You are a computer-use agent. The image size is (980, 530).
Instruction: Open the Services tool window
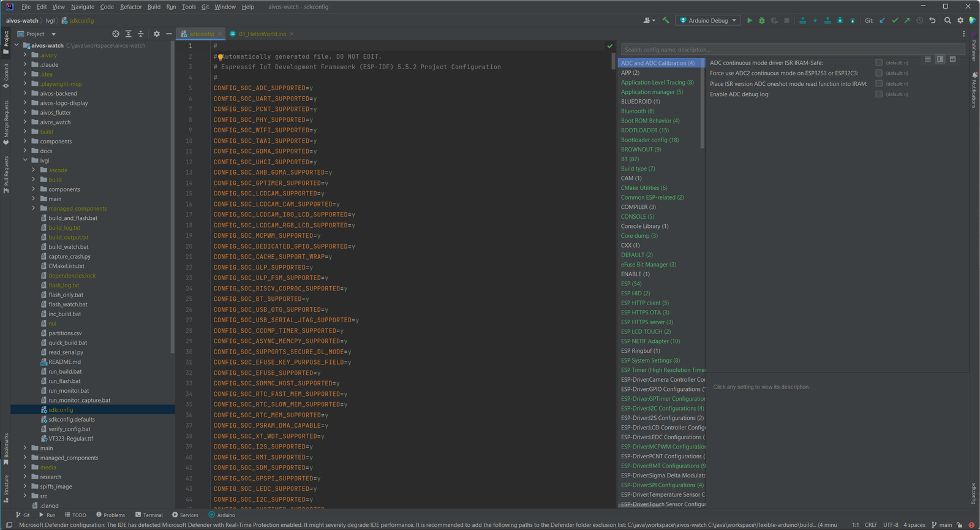[x=185, y=515]
